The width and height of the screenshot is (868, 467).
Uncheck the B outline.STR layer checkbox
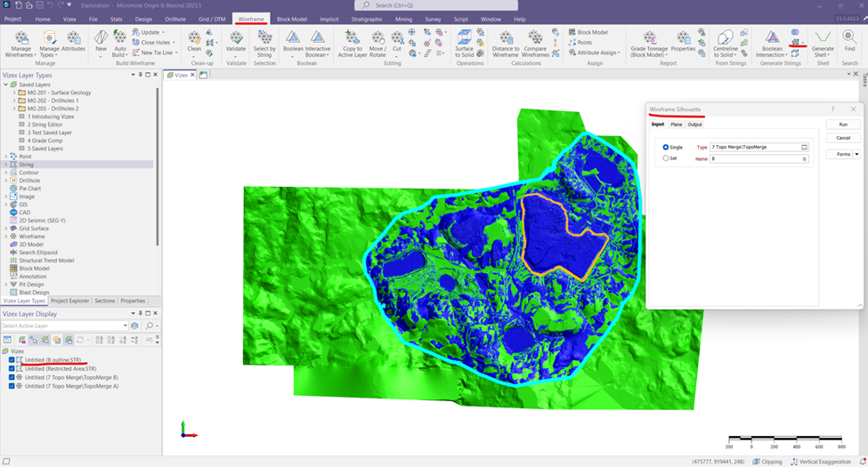(12, 359)
